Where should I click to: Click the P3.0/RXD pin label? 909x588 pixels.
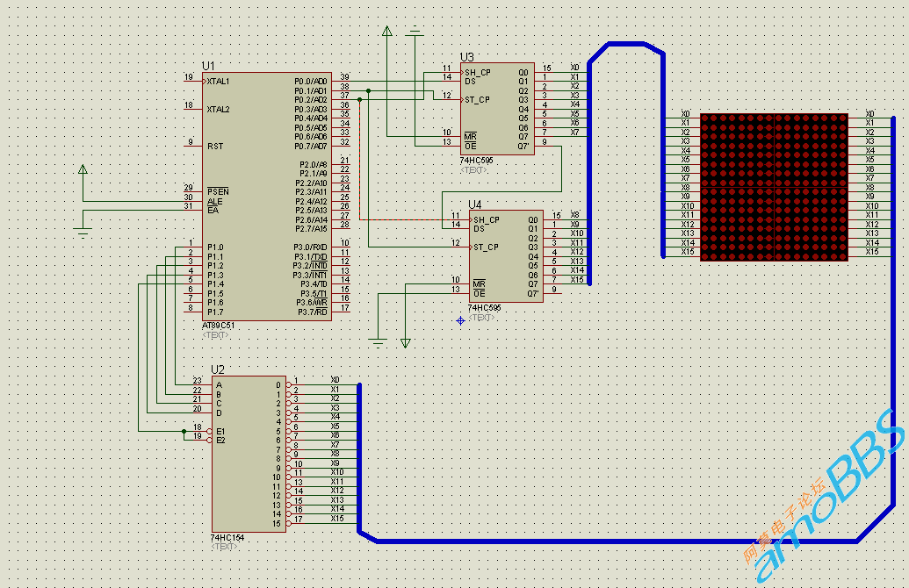pos(310,247)
